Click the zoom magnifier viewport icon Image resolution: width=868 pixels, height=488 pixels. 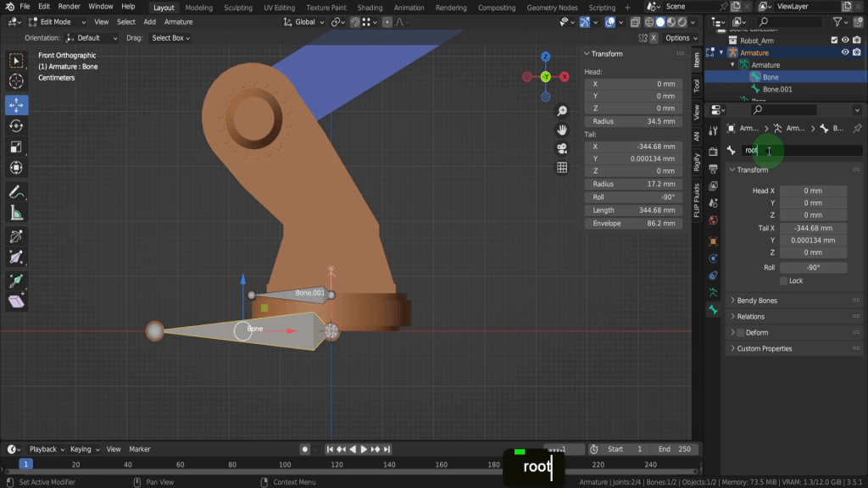tap(562, 112)
